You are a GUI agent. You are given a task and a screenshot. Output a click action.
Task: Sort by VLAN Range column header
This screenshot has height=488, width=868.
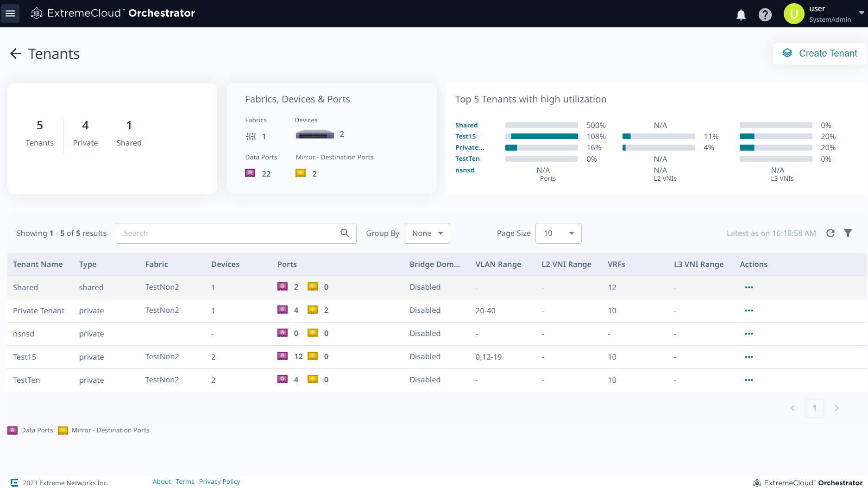tap(498, 264)
